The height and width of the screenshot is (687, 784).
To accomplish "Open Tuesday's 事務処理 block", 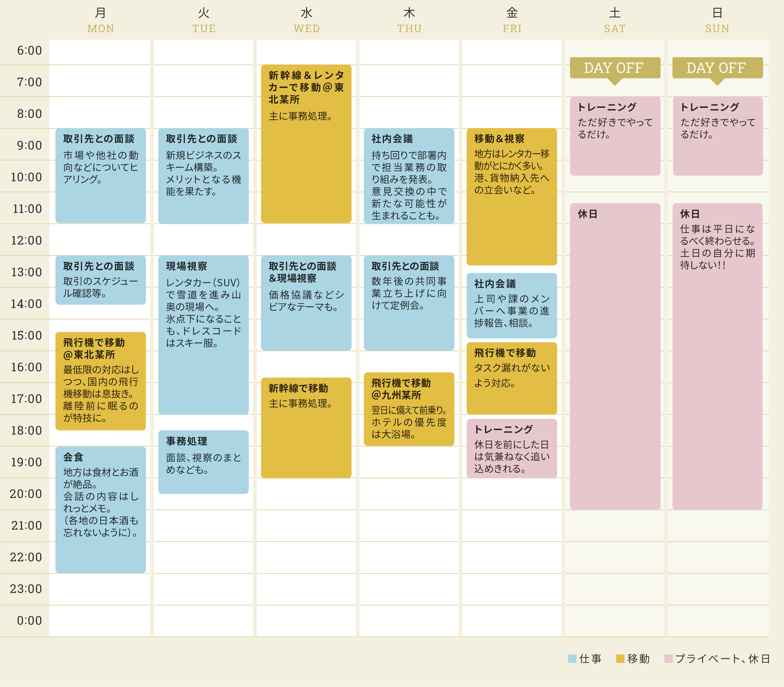I will coord(203,462).
